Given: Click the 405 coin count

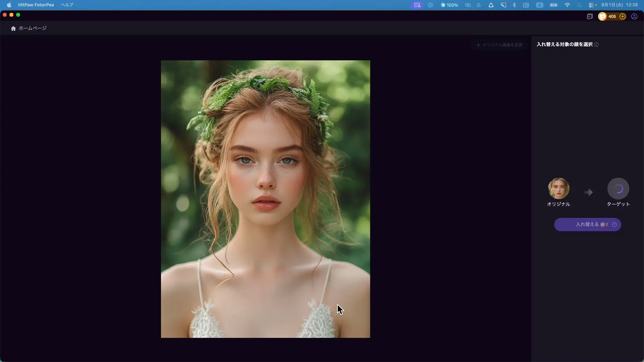Looking at the screenshot, I should [612, 16].
